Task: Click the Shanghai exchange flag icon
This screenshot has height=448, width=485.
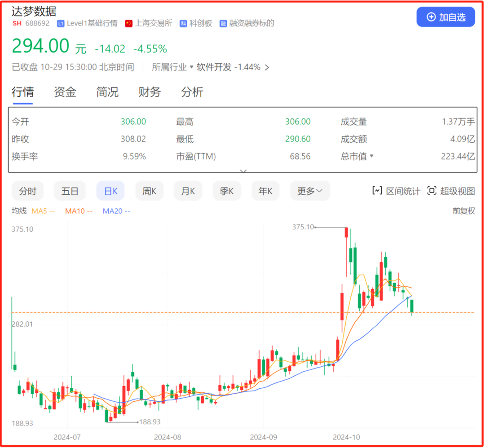Action: (129, 23)
